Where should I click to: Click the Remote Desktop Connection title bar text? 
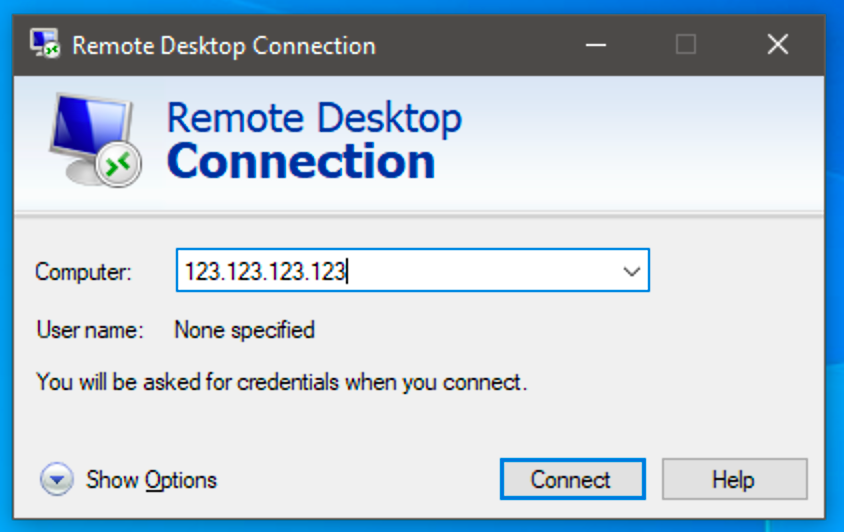point(224,46)
